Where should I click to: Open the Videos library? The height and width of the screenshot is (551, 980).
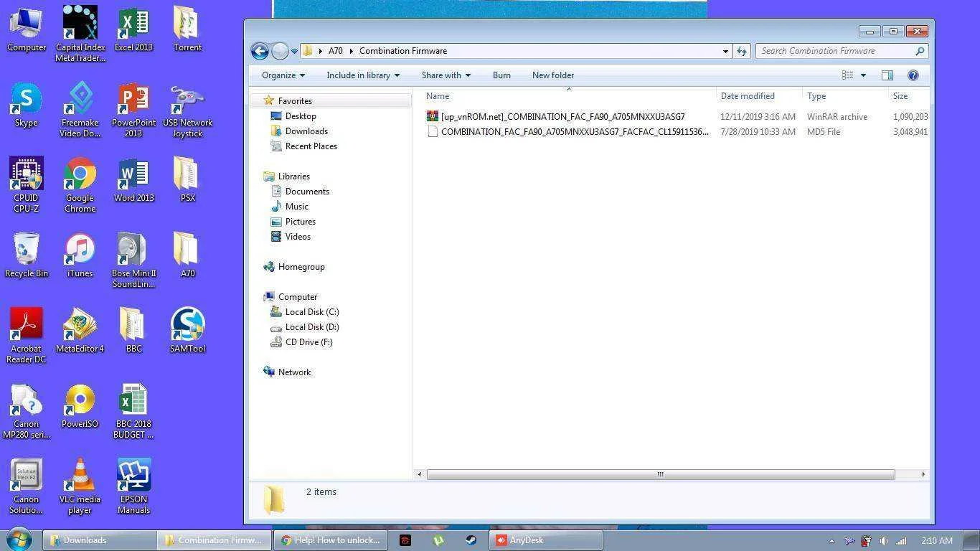pos(298,237)
